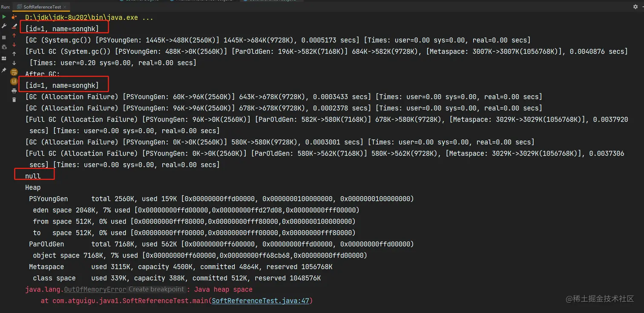This screenshot has width=644, height=313.
Task: Rerun SoftReferenceTest with the green play icon
Action: point(4,17)
